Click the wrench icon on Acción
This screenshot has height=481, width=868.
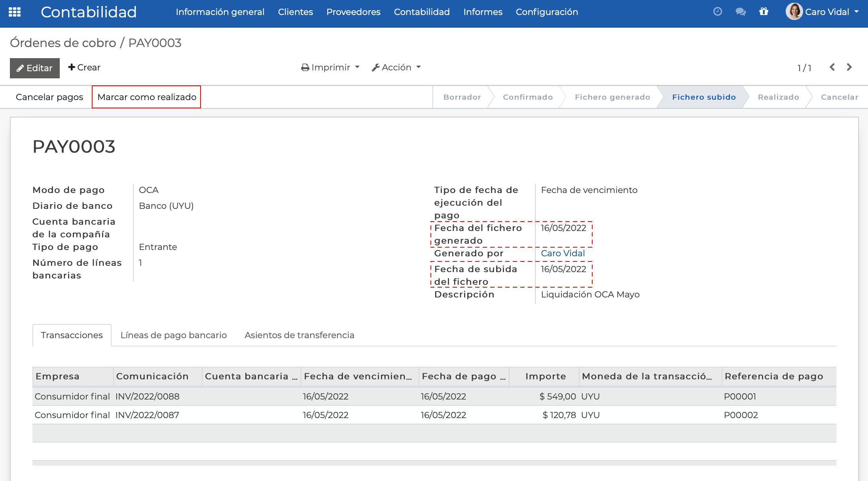376,67
